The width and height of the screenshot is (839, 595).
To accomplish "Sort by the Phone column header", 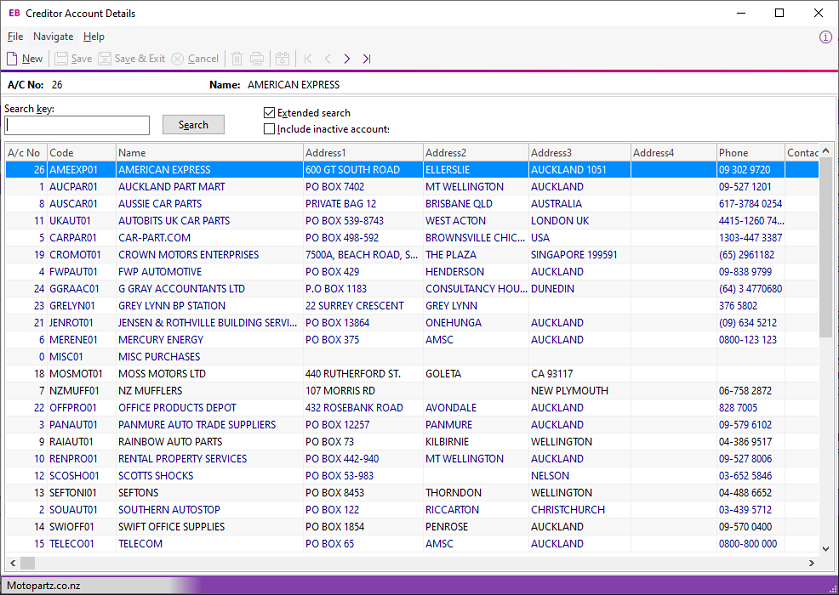I will 751,152.
